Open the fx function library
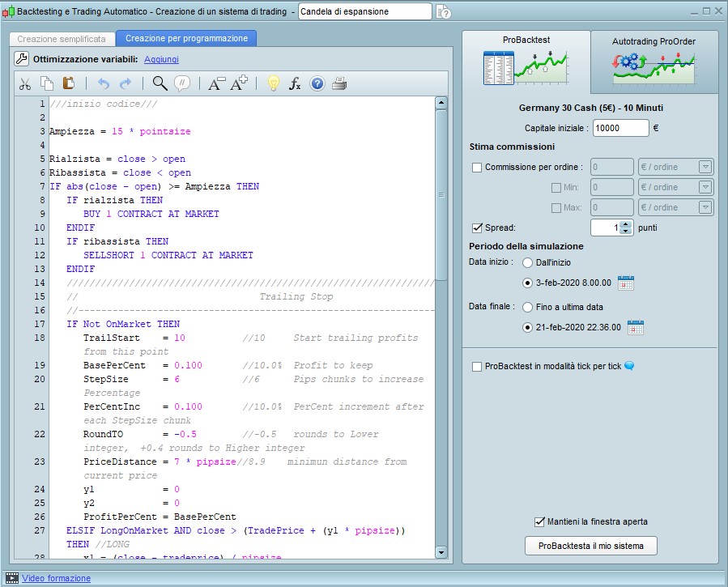Viewport: 728px width, 587px height. 295,83
